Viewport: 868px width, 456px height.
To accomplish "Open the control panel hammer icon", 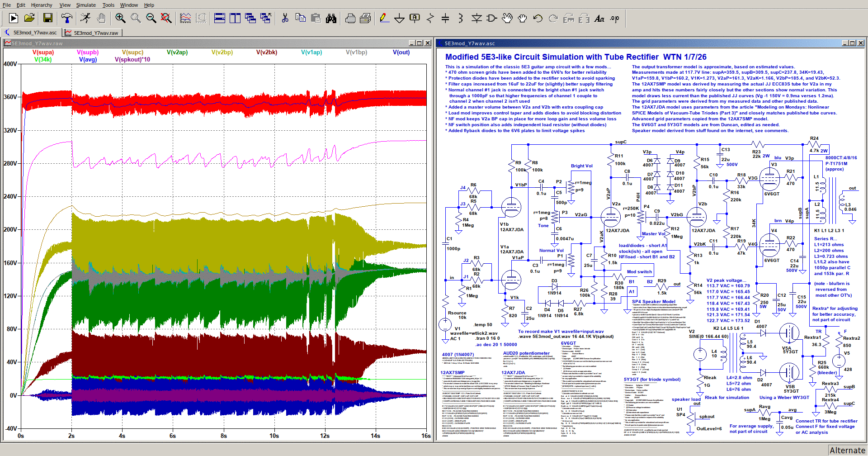I will (x=66, y=18).
